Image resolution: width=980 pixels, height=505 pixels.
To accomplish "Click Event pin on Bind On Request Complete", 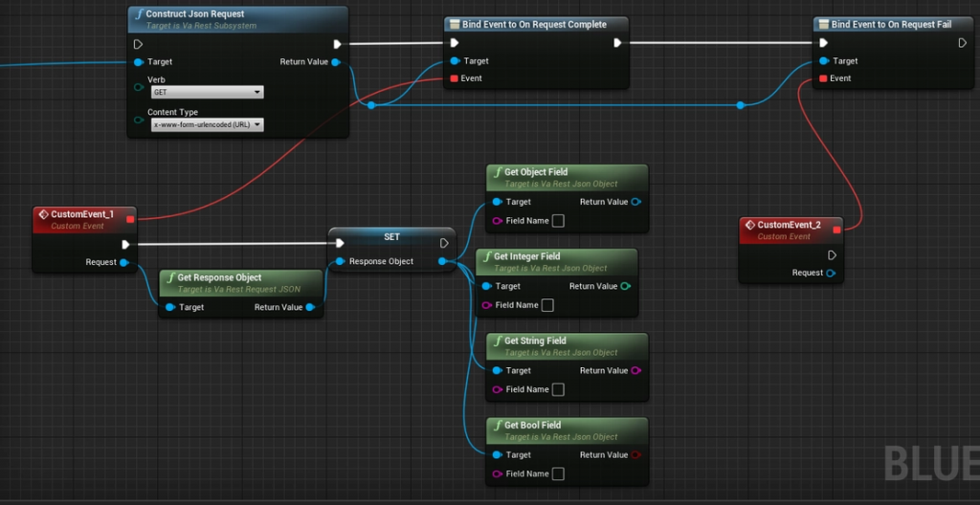I will (x=455, y=78).
